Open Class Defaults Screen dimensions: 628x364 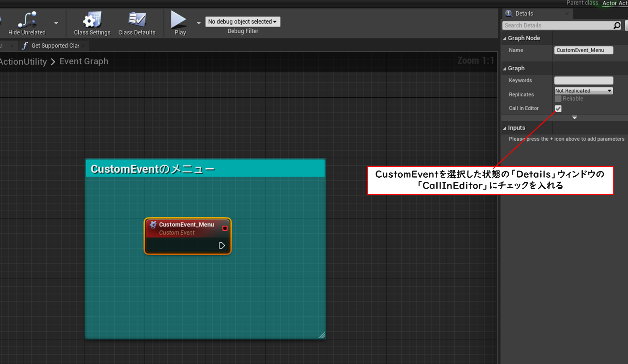pyautogui.click(x=137, y=23)
